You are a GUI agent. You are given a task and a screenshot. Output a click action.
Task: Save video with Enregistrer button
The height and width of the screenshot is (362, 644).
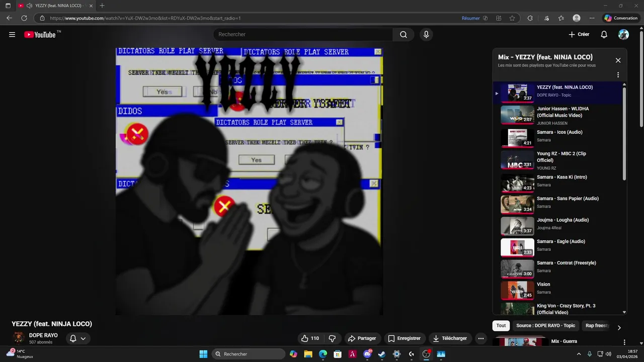(405, 338)
